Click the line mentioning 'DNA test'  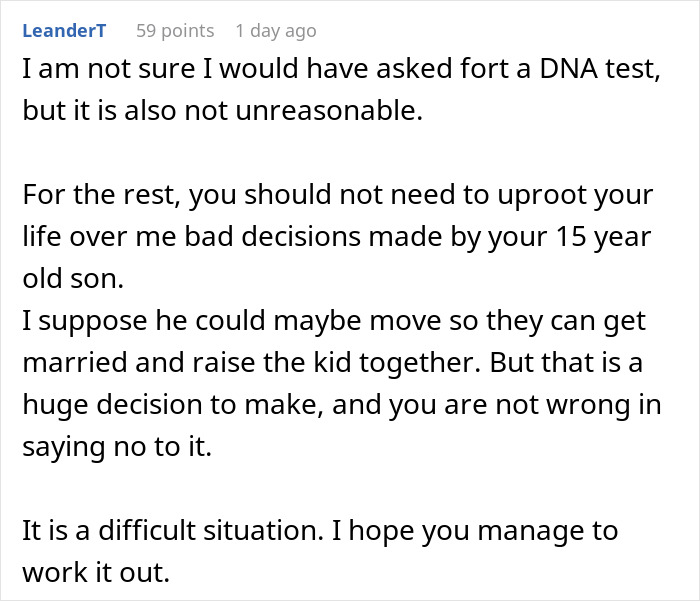click(340, 74)
